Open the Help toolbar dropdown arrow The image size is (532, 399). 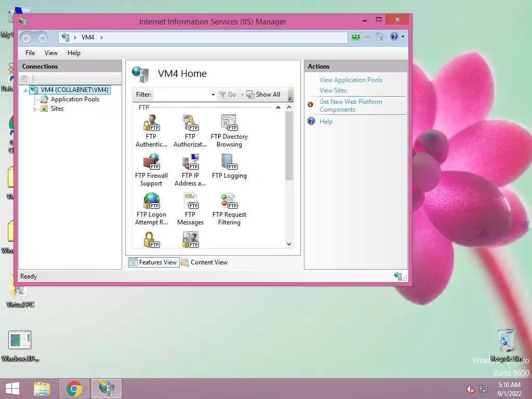click(x=403, y=37)
